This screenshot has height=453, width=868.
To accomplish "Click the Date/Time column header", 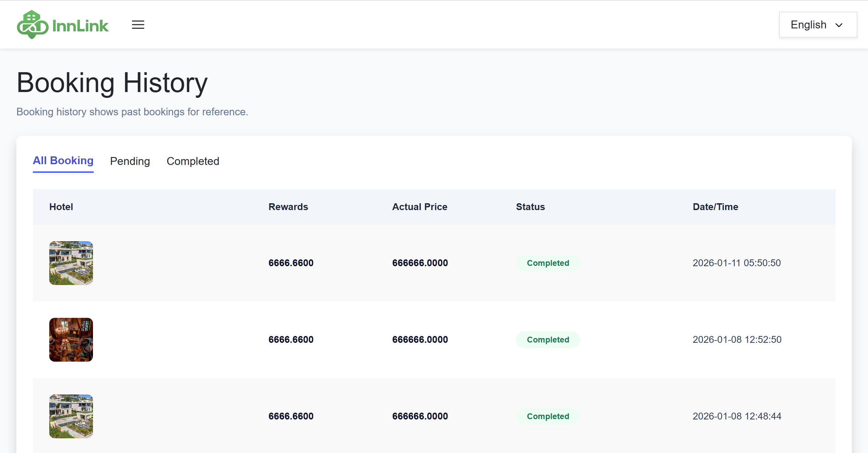I will point(715,207).
